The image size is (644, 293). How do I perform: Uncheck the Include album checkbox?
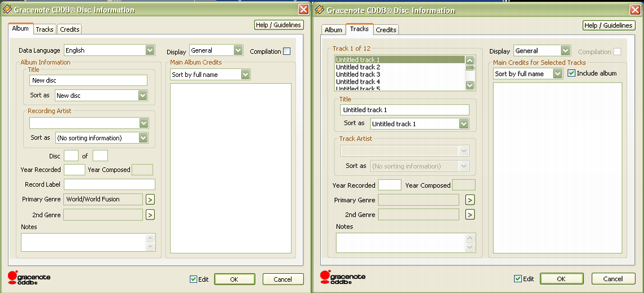(x=571, y=74)
